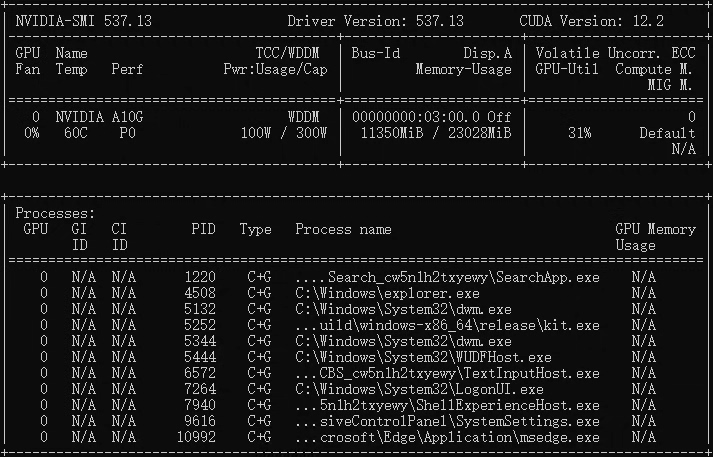Click the Bus-Id 00000000:03:00.0 value
713x457 pixels.
[423, 117]
